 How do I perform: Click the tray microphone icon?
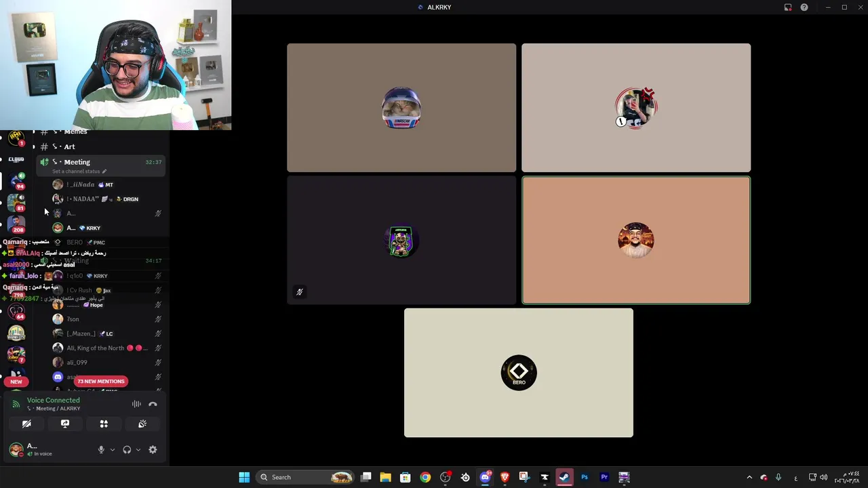(x=778, y=477)
